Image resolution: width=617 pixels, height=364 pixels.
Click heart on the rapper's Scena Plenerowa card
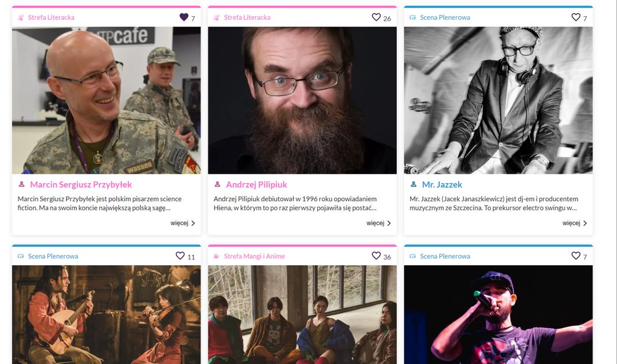575,255
